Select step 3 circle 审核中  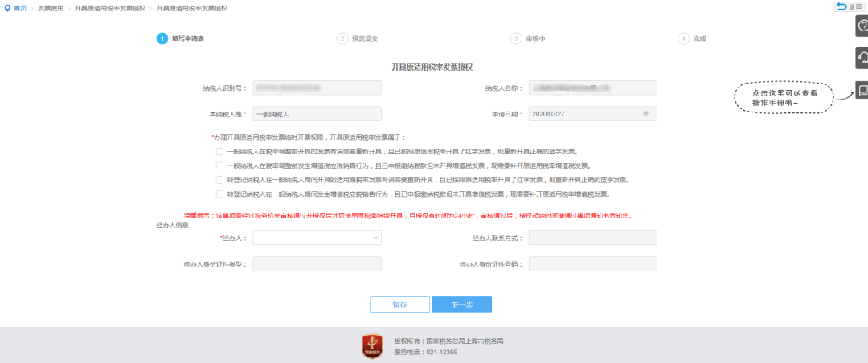[516, 39]
